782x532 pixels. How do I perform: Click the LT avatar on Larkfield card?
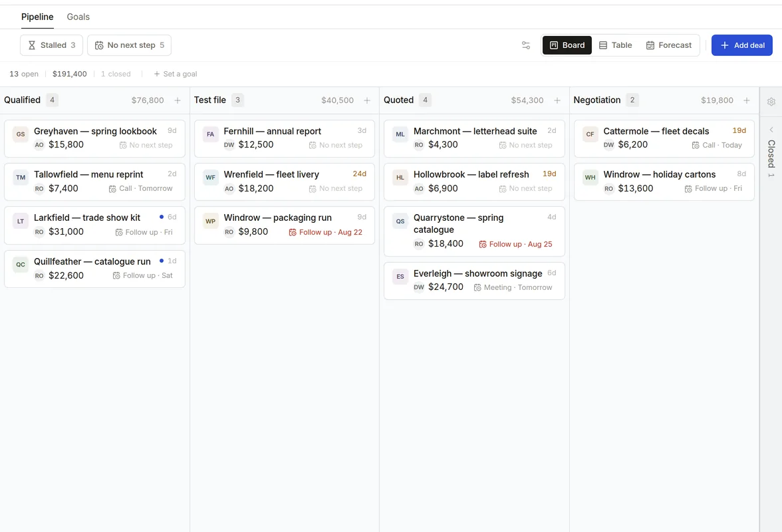point(21,221)
